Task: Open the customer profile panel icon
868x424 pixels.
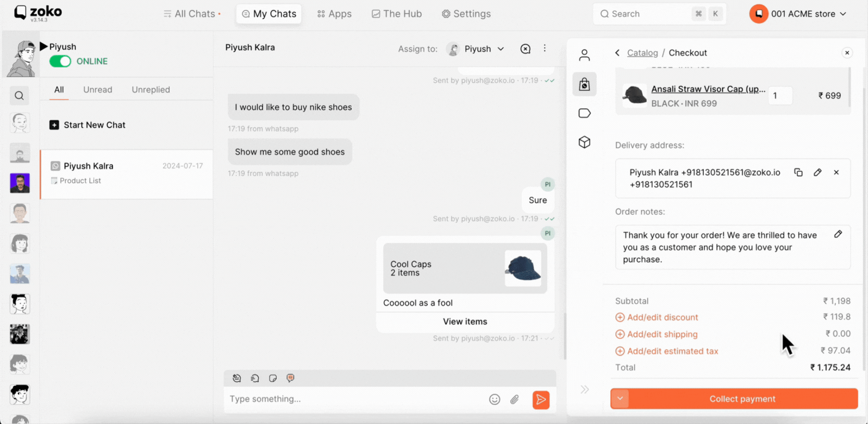Action: tap(584, 55)
